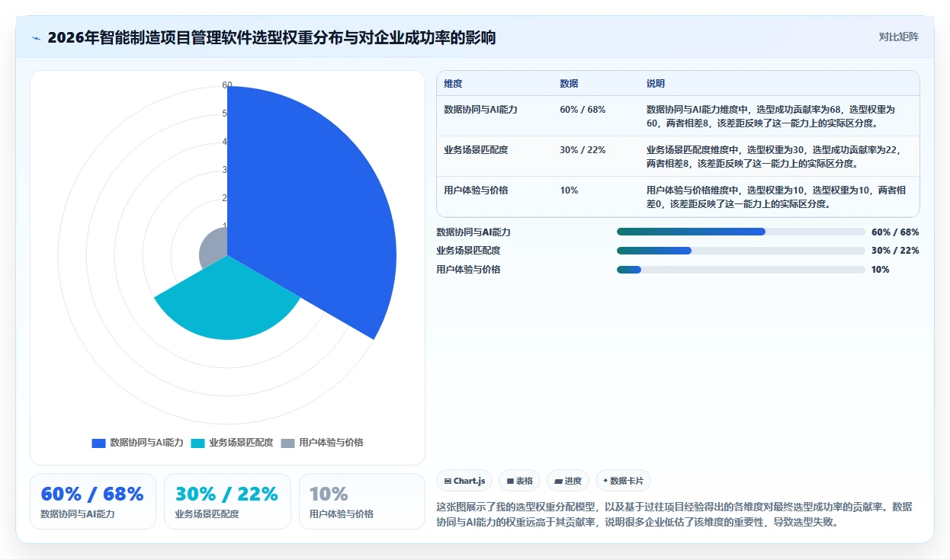The image size is (950, 560).
Task: Click the 表格 chip icon
Action: point(510,481)
